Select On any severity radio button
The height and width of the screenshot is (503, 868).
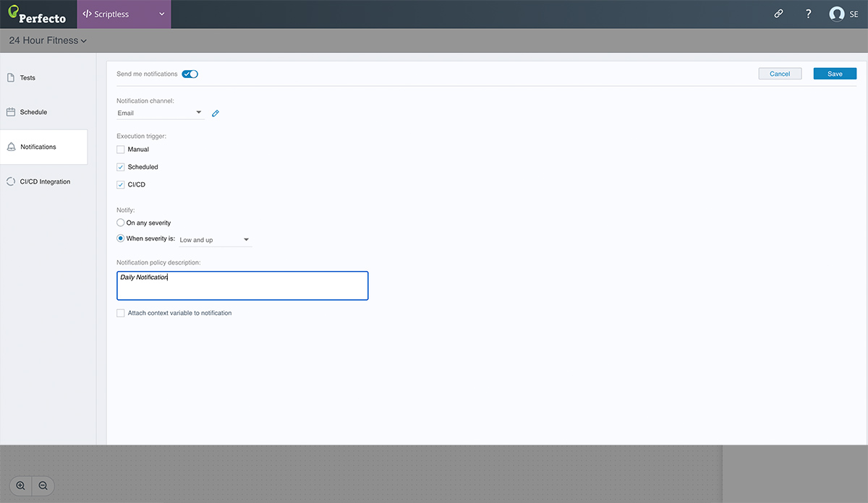[120, 222]
